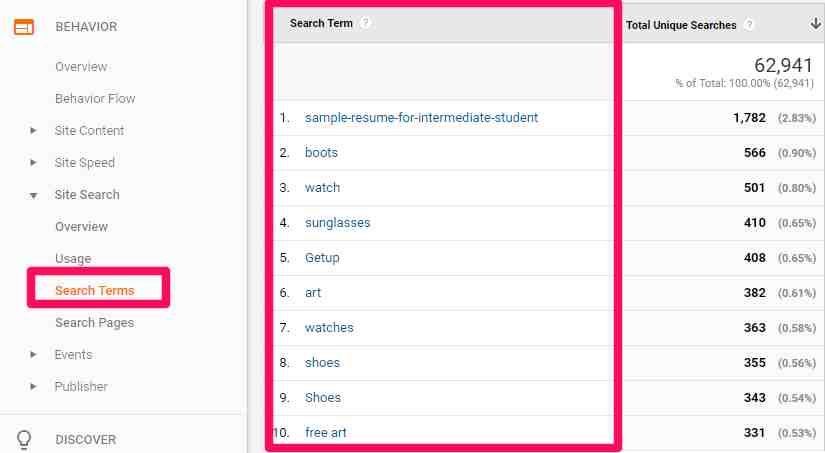Expand the Site Speed section

pos(33,163)
